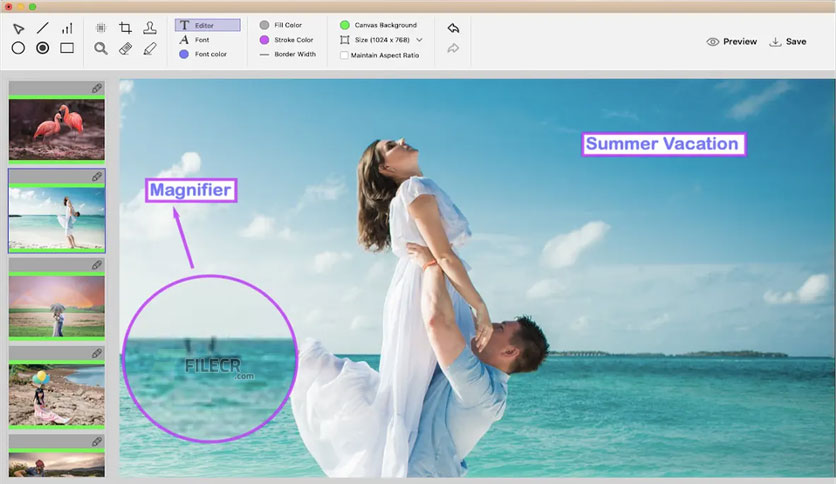The image size is (836, 484).
Task: Select the beach couple thumbnail
Action: 57,217
